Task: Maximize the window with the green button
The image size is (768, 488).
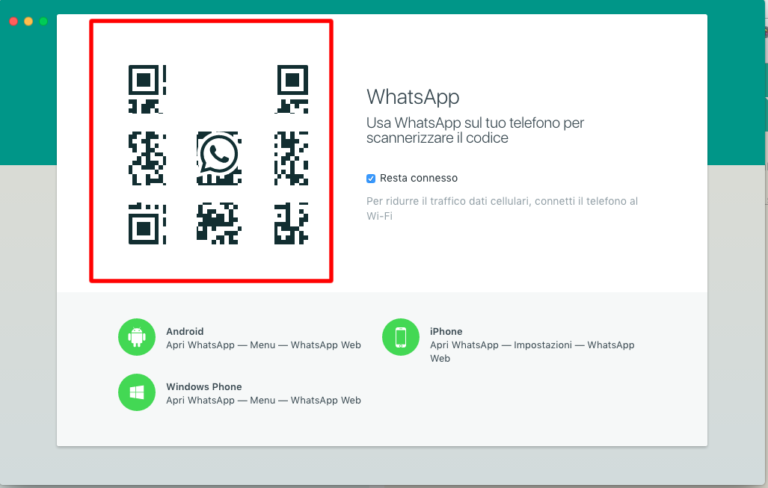Action: pos(43,21)
